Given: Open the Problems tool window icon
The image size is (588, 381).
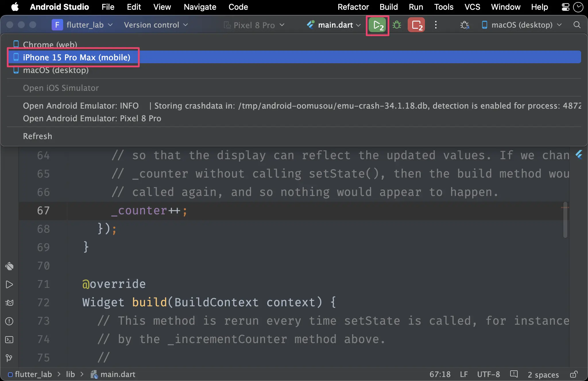Looking at the screenshot, I should coord(9,321).
